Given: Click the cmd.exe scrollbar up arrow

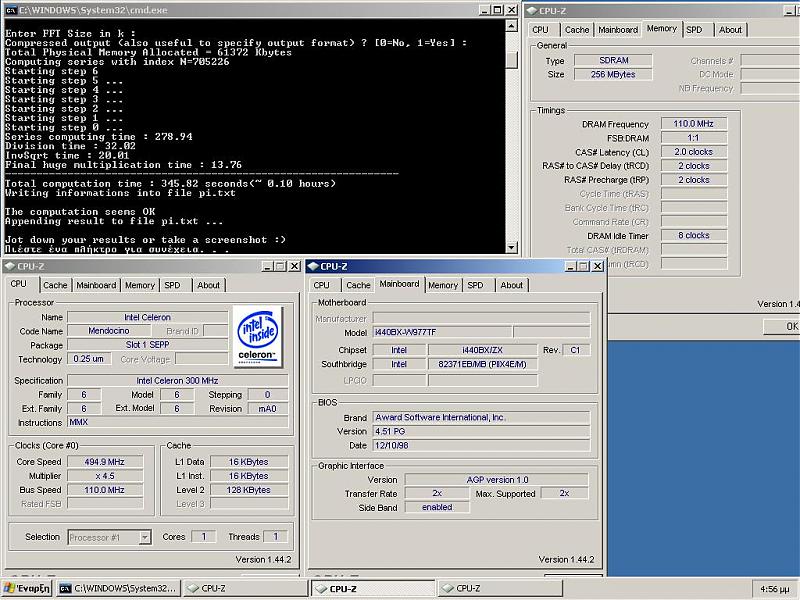Looking at the screenshot, I should (x=511, y=25).
